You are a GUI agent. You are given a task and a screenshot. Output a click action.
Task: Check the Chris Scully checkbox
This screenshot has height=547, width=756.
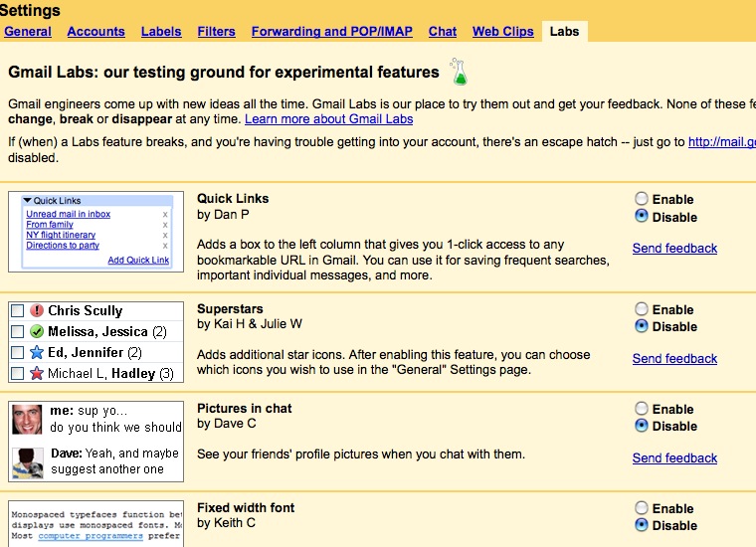point(17,311)
